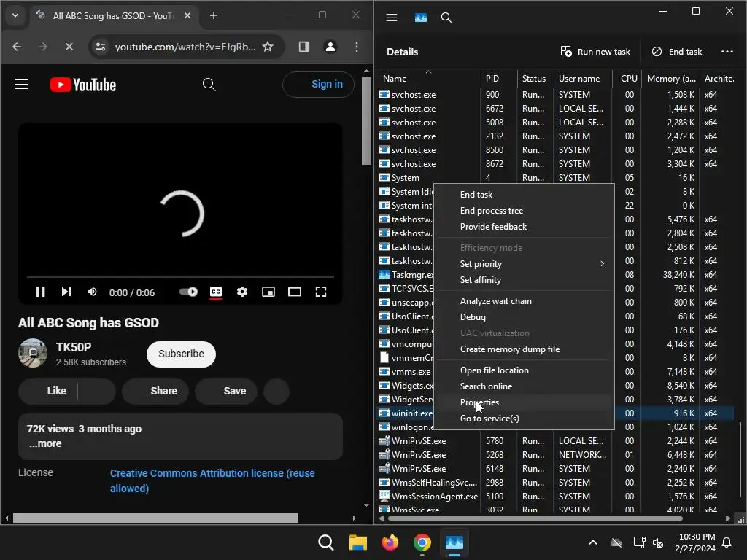Click Run new task button

[595, 52]
